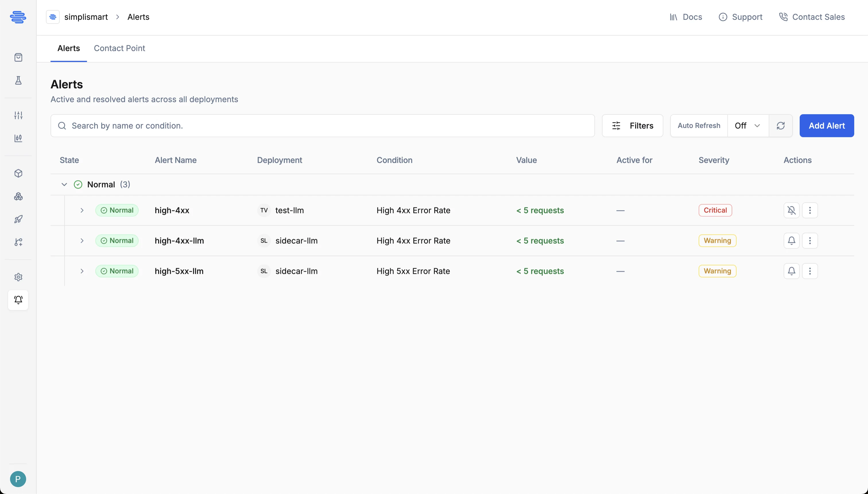Screen dimensions: 868x494
Task: Click Warning badge in high-5xx-llm row
Action: point(717,271)
